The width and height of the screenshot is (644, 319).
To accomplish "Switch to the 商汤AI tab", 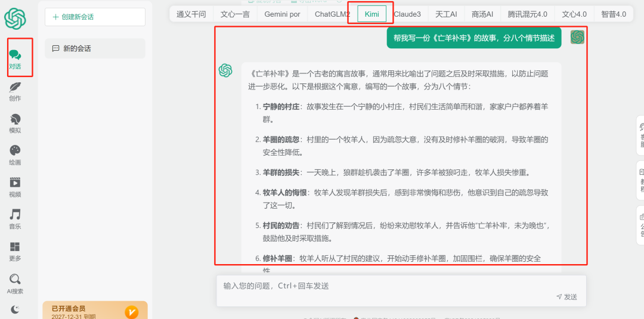I will (x=482, y=14).
